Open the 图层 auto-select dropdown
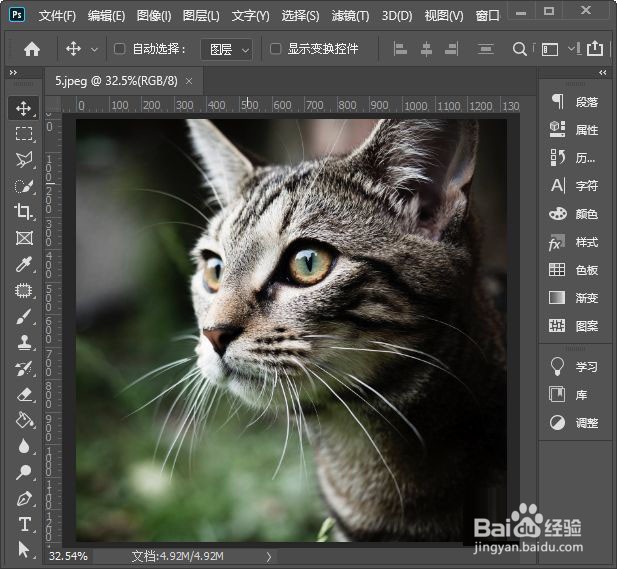This screenshot has width=617, height=569. [226, 50]
